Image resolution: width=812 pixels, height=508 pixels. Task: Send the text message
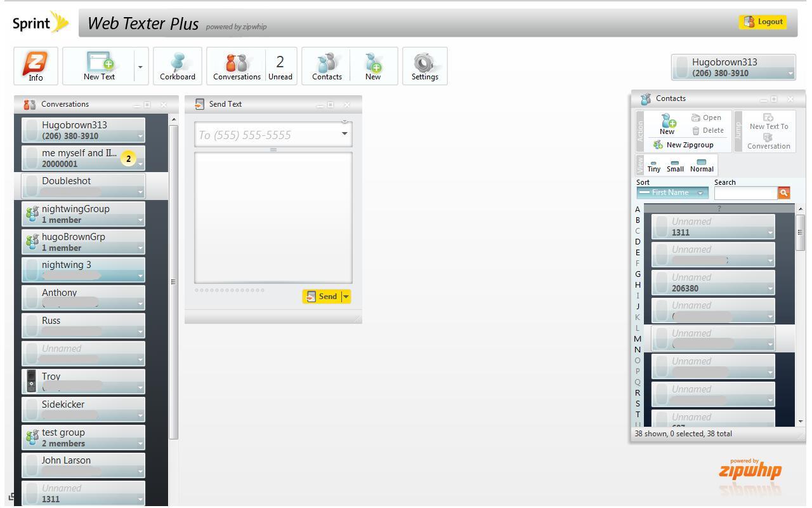322,297
